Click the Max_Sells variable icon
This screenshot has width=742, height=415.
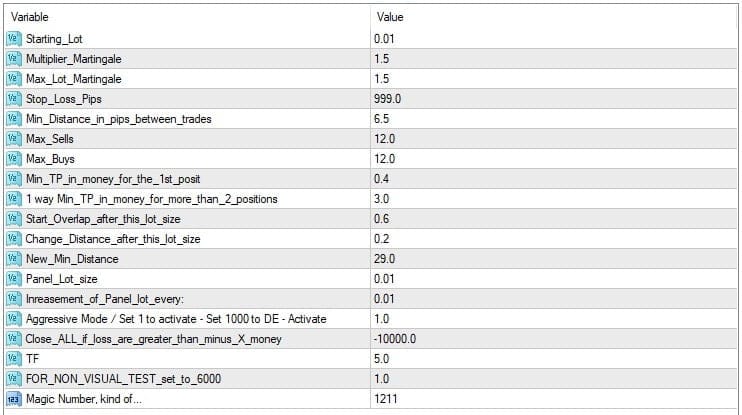coord(15,139)
